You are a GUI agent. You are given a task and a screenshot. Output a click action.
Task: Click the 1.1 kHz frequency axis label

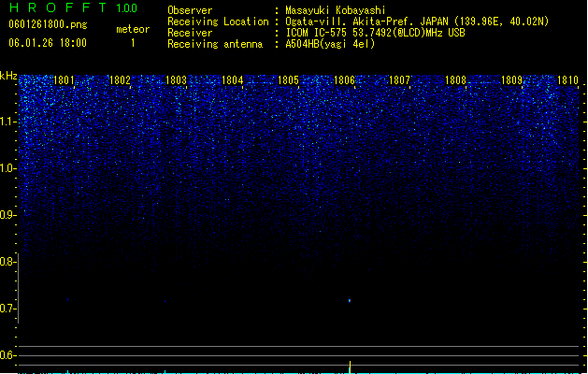click(7, 122)
